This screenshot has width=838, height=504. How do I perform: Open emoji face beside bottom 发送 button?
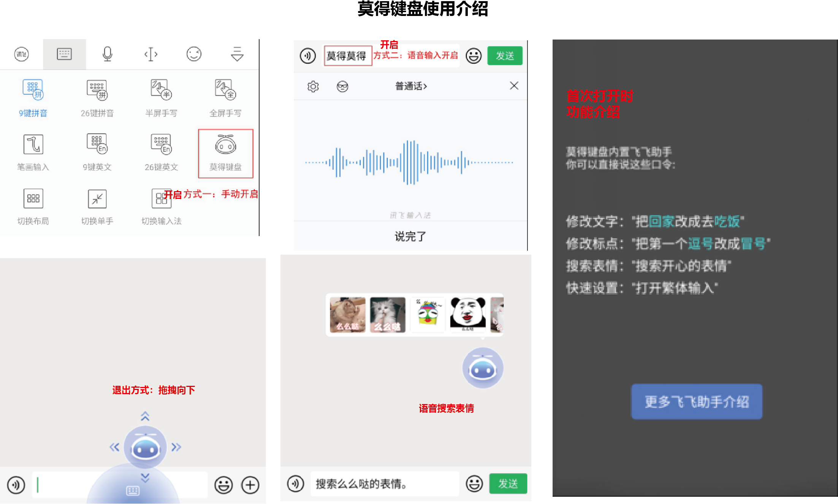tap(474, 484)
